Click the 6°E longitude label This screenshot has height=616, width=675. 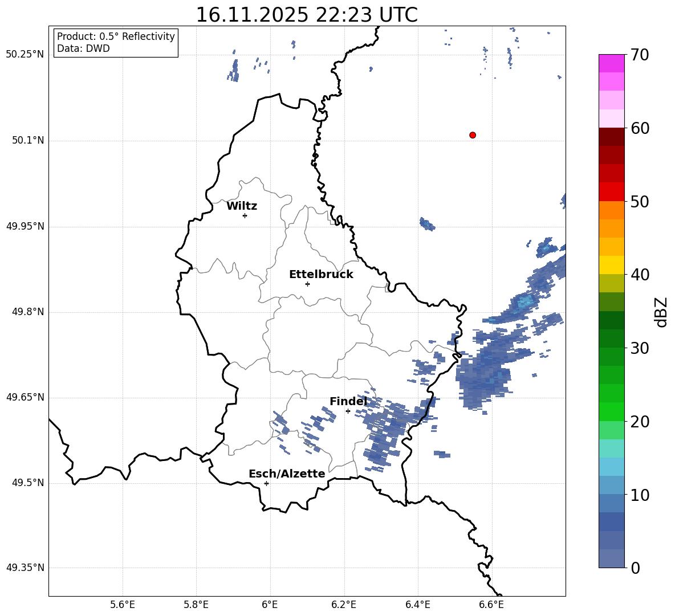click(270, 605)
